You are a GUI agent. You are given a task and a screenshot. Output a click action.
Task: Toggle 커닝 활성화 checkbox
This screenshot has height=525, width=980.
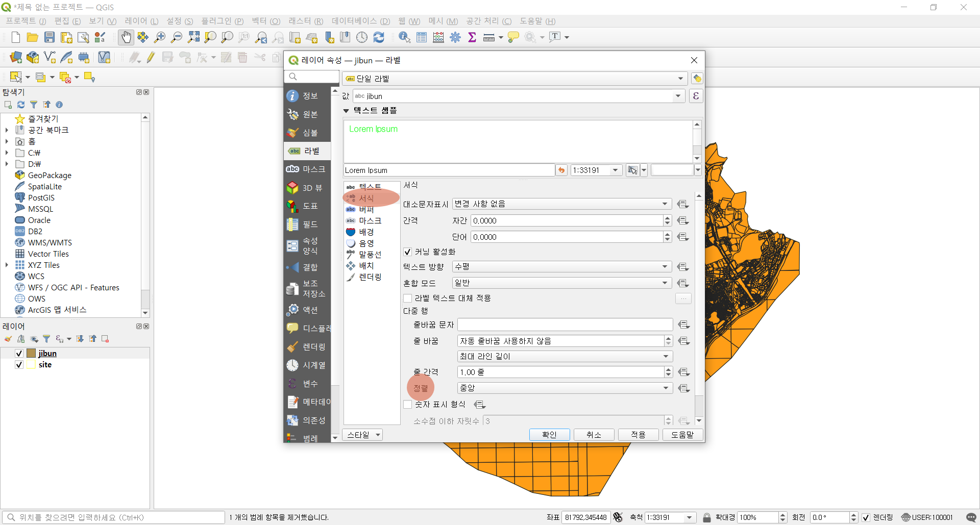[407, 252]
